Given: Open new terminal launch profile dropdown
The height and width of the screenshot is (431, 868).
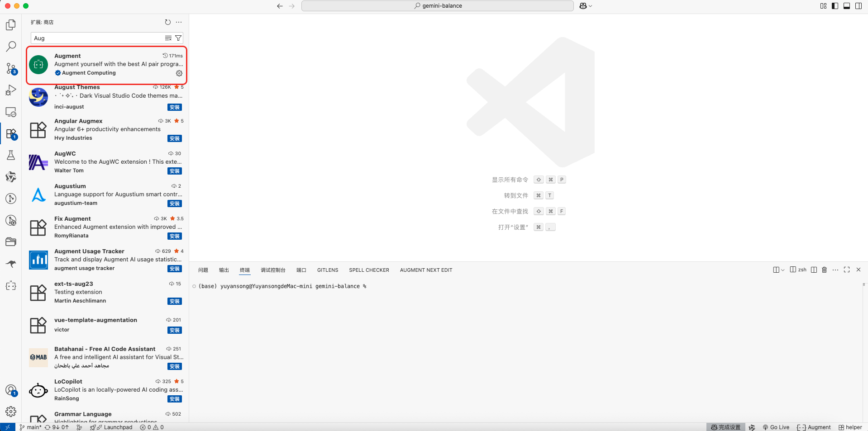Looking at the screenshot, I should click(x=783, y=270).
